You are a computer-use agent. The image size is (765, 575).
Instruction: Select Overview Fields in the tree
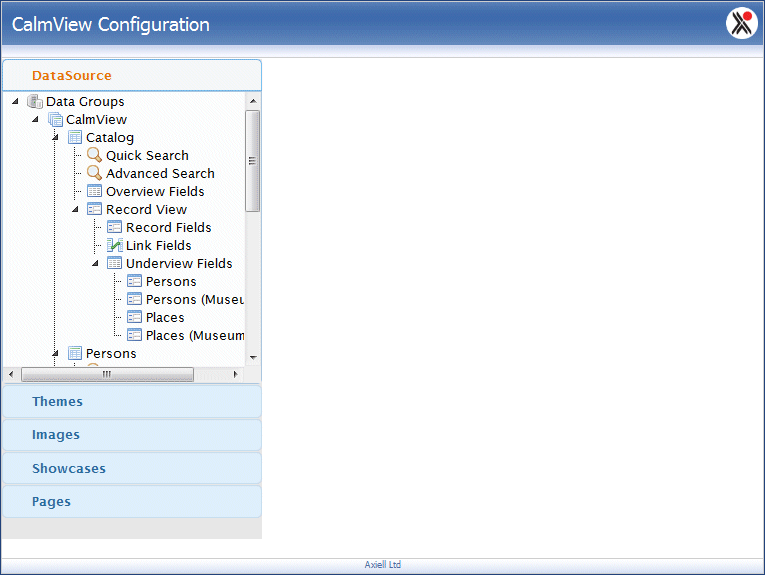155,192
